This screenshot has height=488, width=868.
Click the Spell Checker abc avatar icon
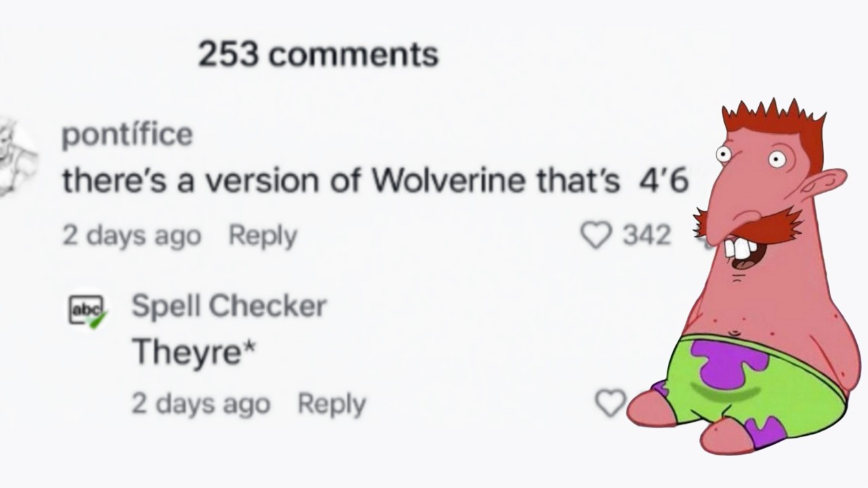(x=87, y=309)
